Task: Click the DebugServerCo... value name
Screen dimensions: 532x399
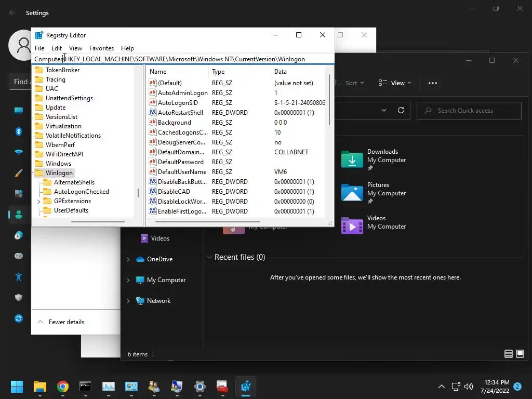Action: [181, 142]
